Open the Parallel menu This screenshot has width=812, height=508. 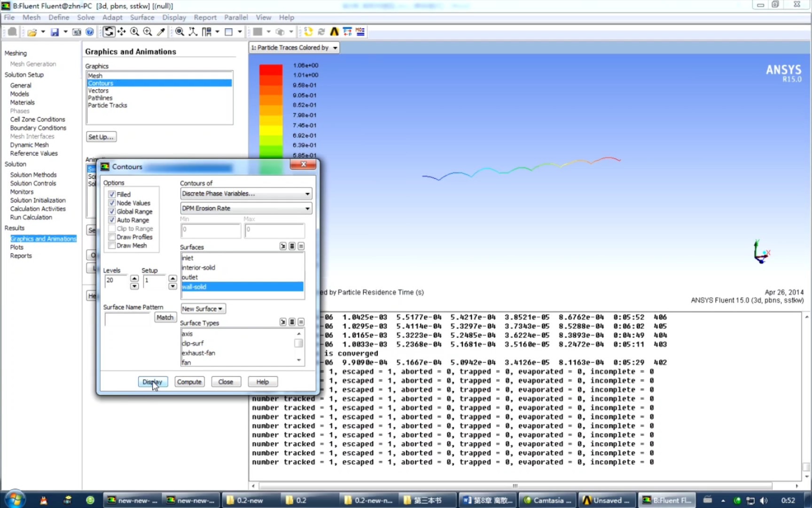click(236, 17)
